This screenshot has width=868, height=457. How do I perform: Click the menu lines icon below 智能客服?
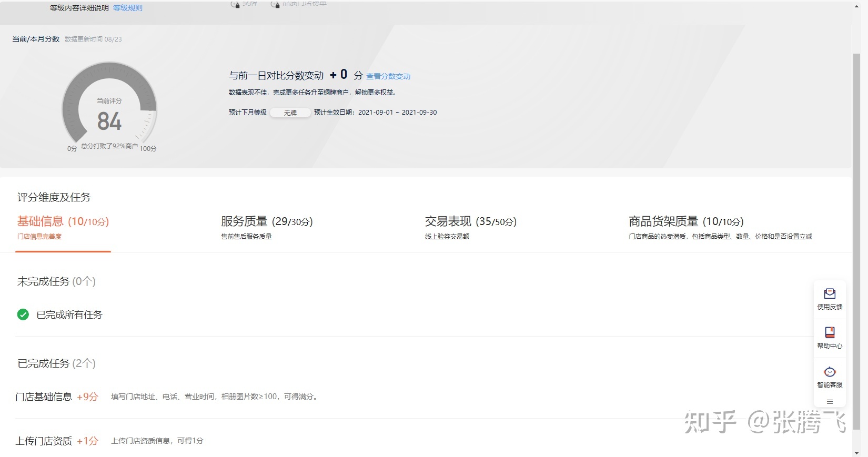click(830, 402)
